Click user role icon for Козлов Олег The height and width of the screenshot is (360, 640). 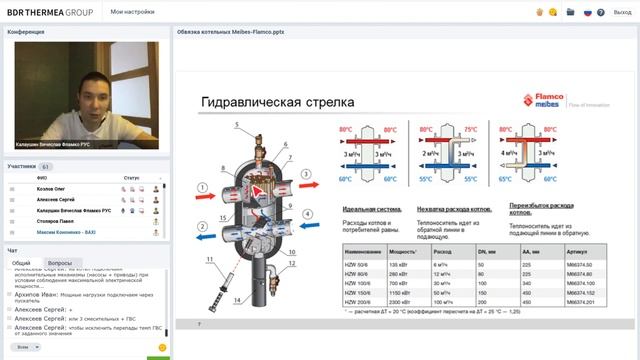156,189
